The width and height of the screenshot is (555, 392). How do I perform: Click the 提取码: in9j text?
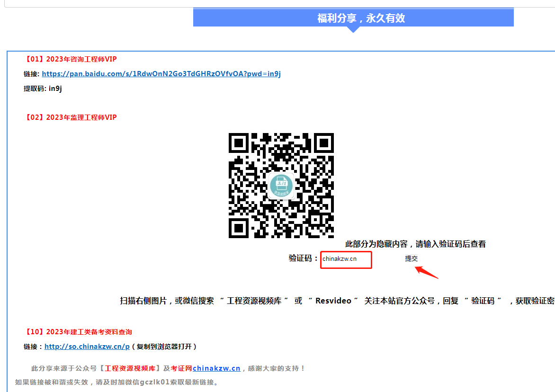point(43,89)
